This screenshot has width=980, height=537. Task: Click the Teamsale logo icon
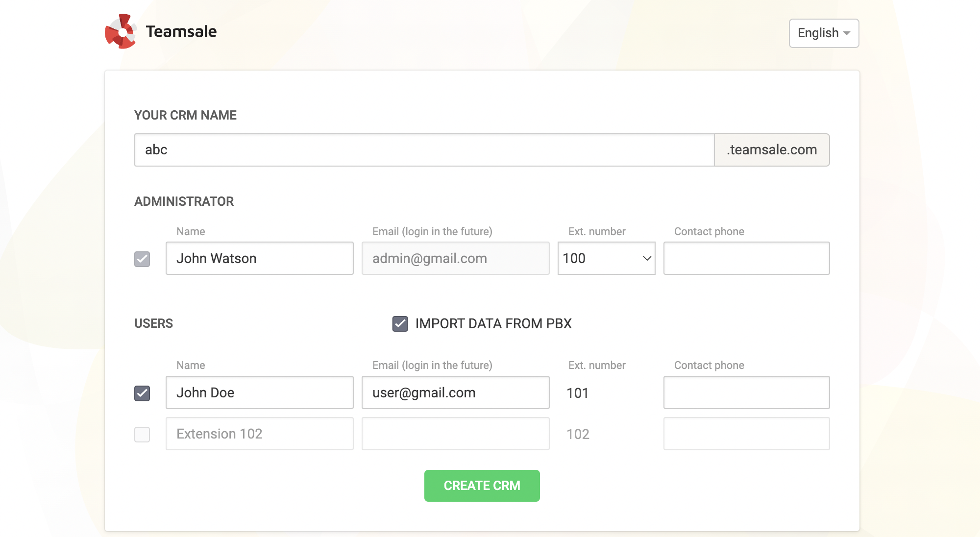pos(121,32)
